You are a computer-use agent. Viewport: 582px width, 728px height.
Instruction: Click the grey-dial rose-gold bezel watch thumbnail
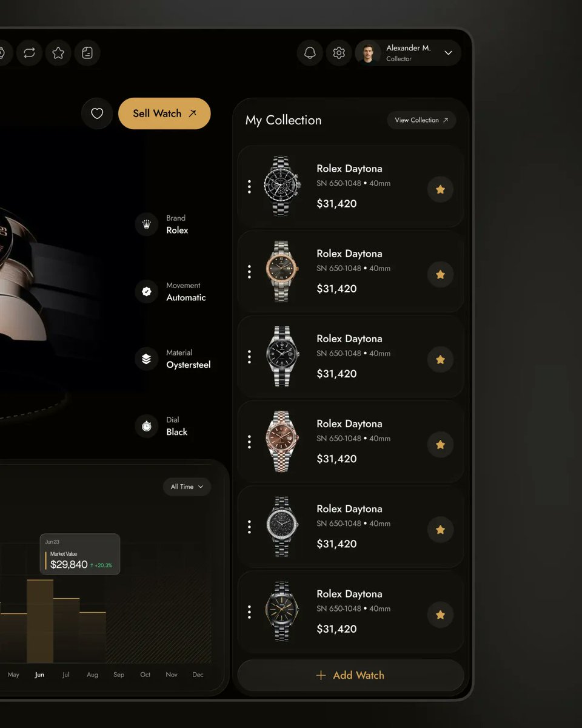(x=282, y=271)
